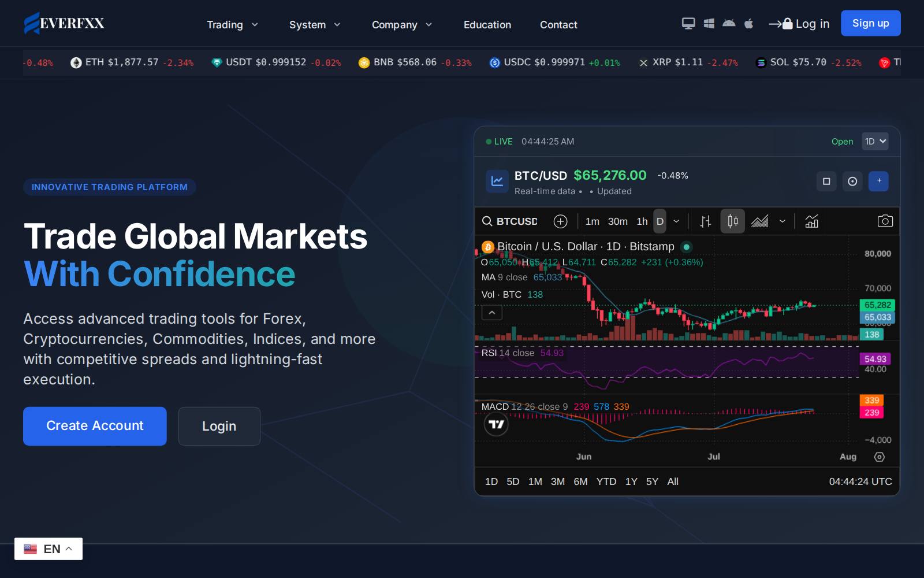
Task: Click the BNB coin icon in ticker
Action: [364, 62]
